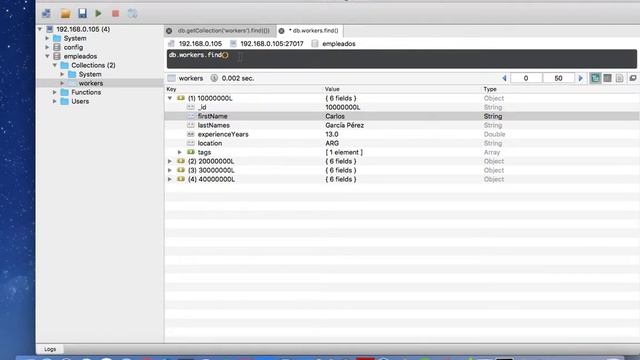The height and width of the screenshot is (360, 640).
Task: Collapse the Collections (2) folder
Action: [55, 65]
